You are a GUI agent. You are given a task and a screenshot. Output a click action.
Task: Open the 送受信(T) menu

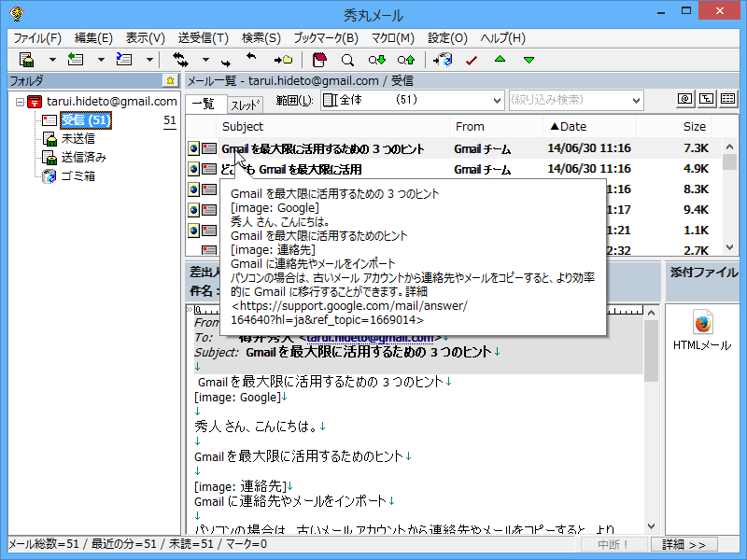coord(204,38)
